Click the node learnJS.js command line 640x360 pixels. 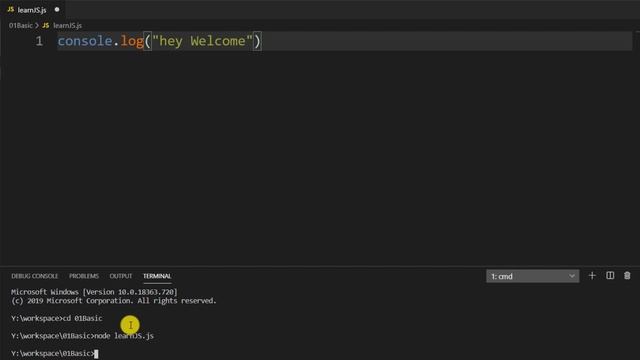(x=82, y=336)
